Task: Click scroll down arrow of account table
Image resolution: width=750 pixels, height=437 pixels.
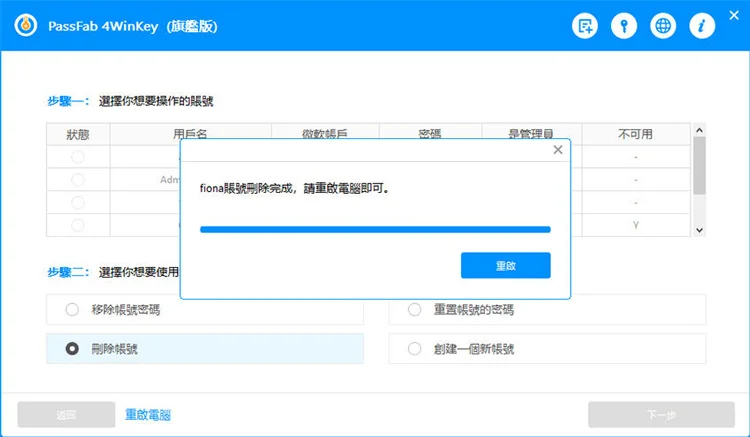Action: point(699,230)
